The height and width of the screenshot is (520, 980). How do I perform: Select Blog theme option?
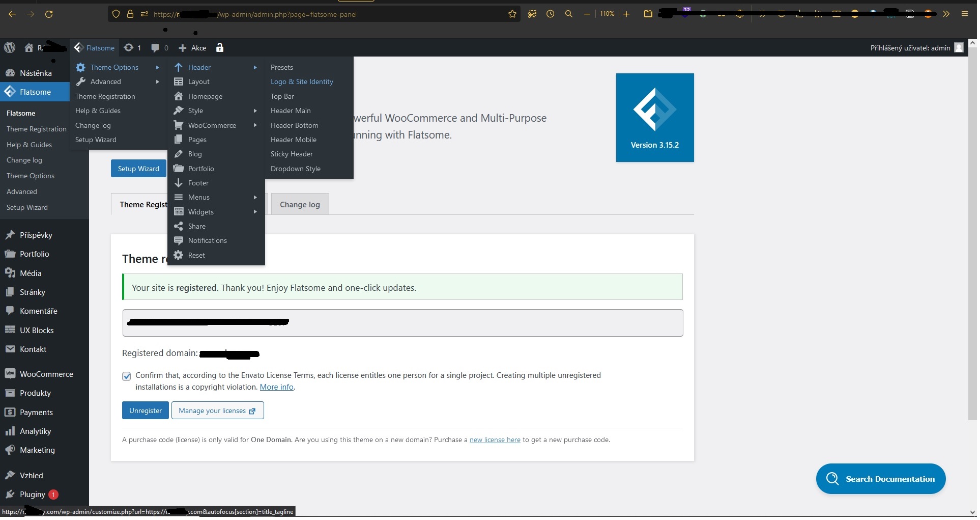pyautogui.click(x=216, y=154)
